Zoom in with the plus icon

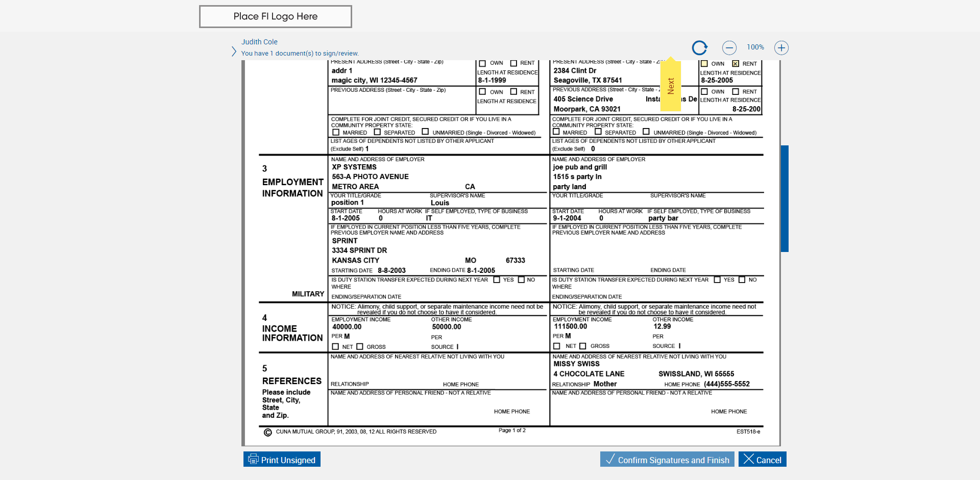click(x=781, y=47)
